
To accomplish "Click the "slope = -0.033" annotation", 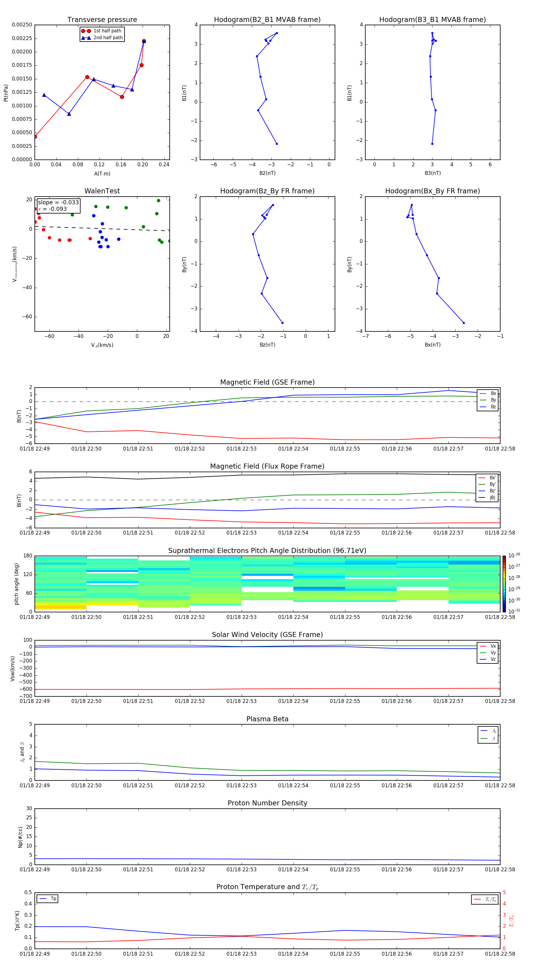I will [x=58, y=203].
